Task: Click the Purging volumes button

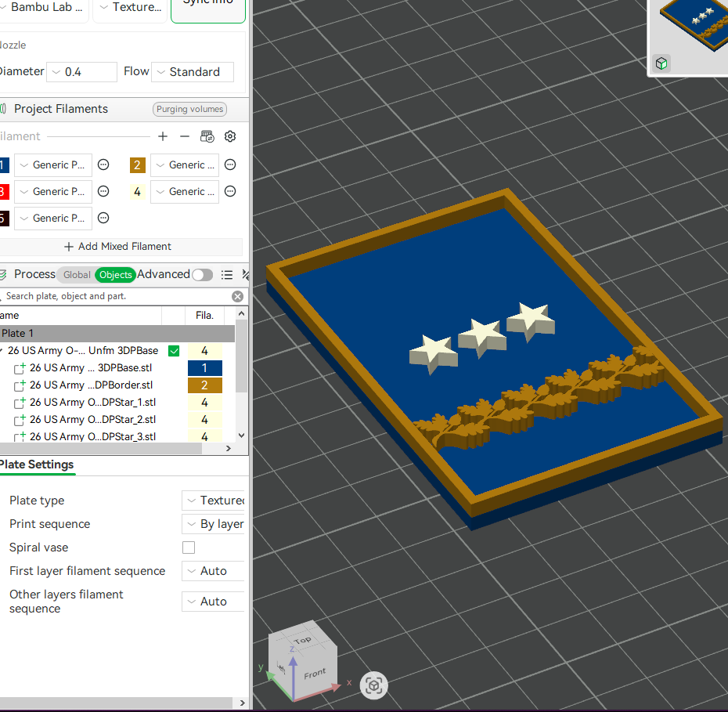Action: 189,109
